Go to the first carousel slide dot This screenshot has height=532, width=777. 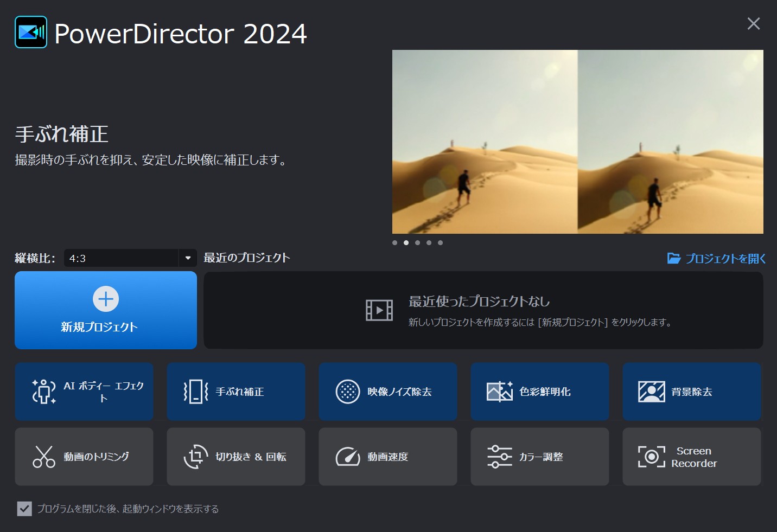[394, 242]
